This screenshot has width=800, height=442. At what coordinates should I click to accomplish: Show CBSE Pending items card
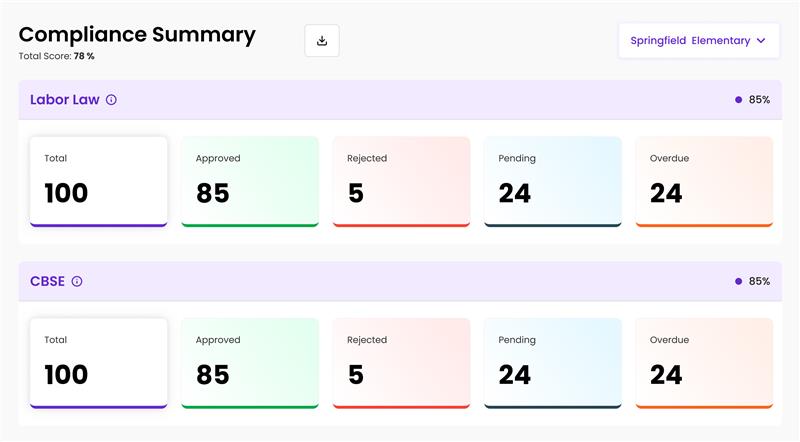tap(553, 363)
